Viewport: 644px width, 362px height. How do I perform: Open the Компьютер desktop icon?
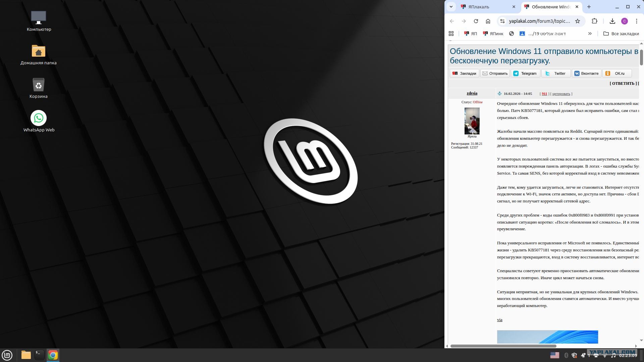coord(39,21)
